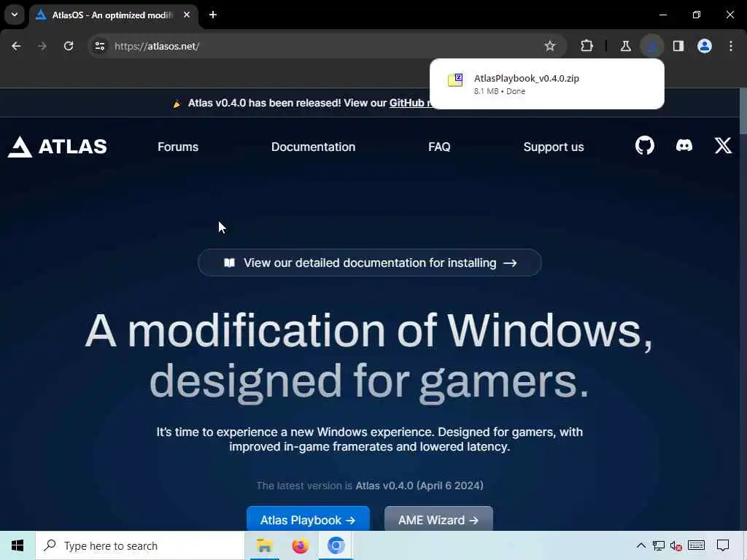Reload the atlasos.net page

click(x=69, y=46)
